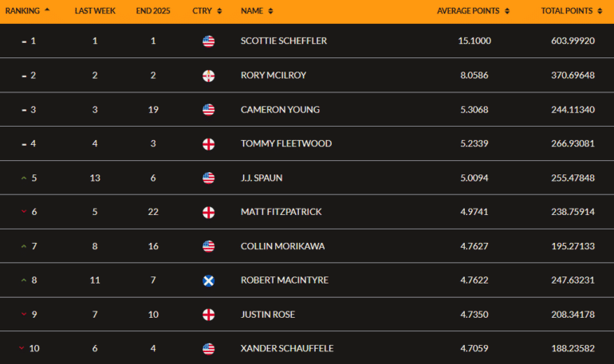Open Scottie Scheffler's player name link
Viewport: 614px width, 364px height.
tap(284, 41)
